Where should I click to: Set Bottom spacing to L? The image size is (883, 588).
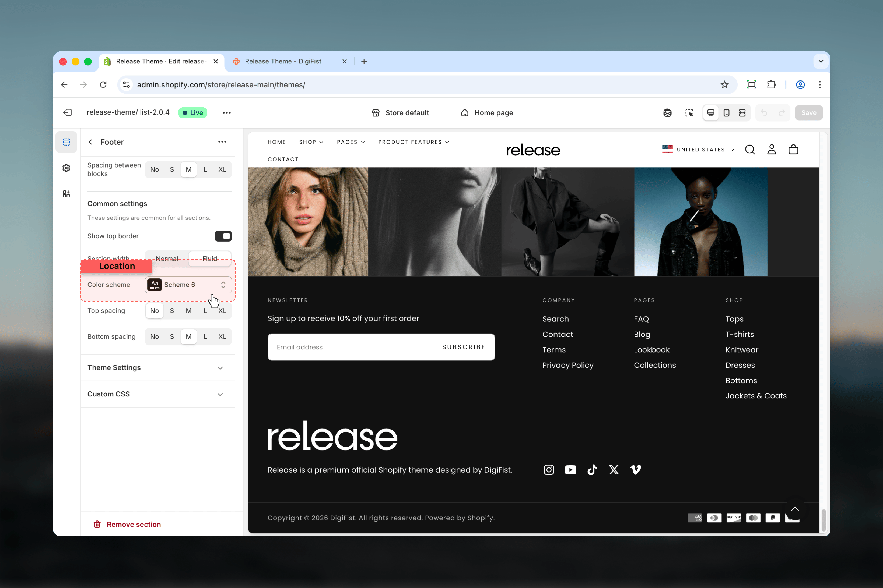[x=205, y=336]
